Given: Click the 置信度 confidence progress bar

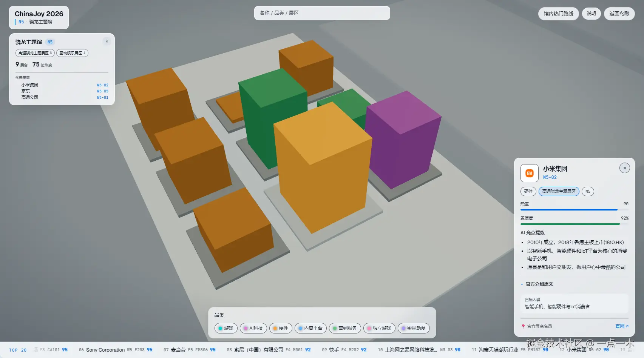Looking at the screenshot, I should point(575,224).
